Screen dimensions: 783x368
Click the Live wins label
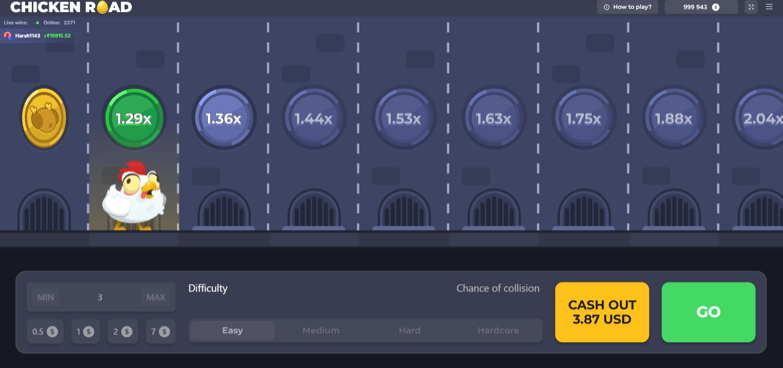[16, 22]
